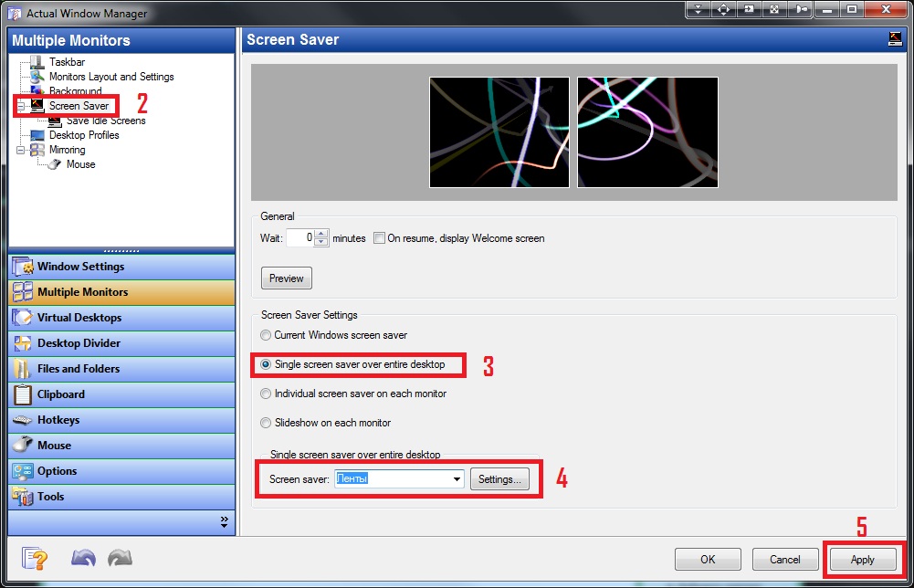This screenshot has width=914, height=588.
Task: Click the Options section icon
Action: [24, 471]
